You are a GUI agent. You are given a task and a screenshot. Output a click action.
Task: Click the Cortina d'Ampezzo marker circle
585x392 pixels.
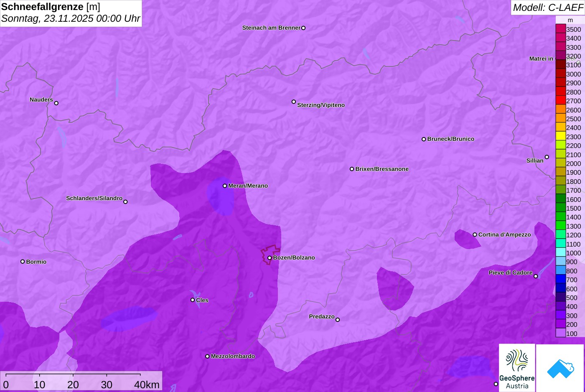475,235
